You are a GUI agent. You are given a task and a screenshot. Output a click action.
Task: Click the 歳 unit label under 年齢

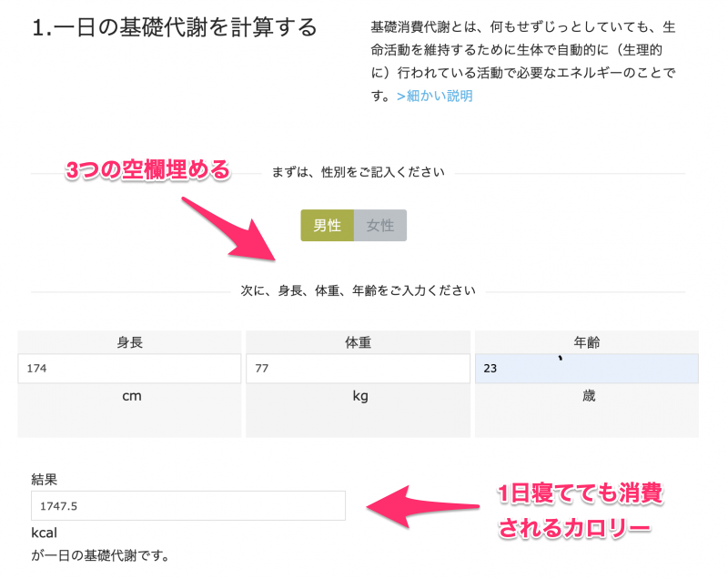pyautogui.click(x=587, y=397)
